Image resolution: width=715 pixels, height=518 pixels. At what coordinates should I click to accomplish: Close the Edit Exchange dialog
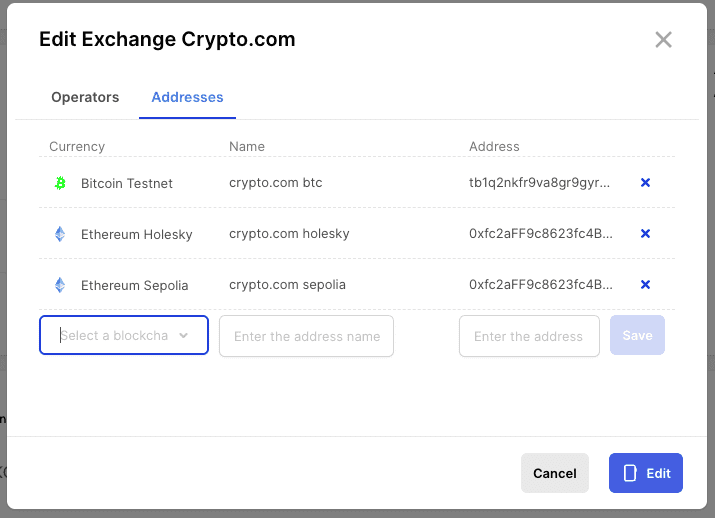[663, 40]
